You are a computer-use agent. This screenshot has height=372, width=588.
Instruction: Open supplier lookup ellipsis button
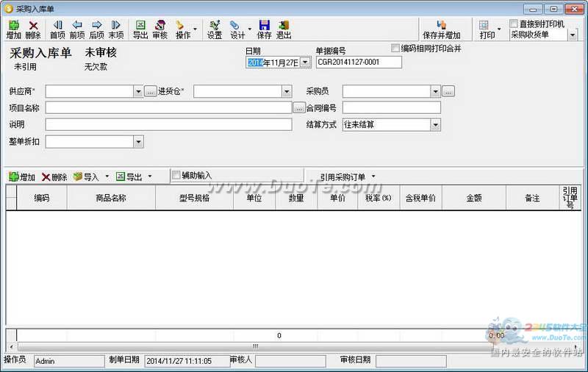pyautogui.click(x=150, y=91)
